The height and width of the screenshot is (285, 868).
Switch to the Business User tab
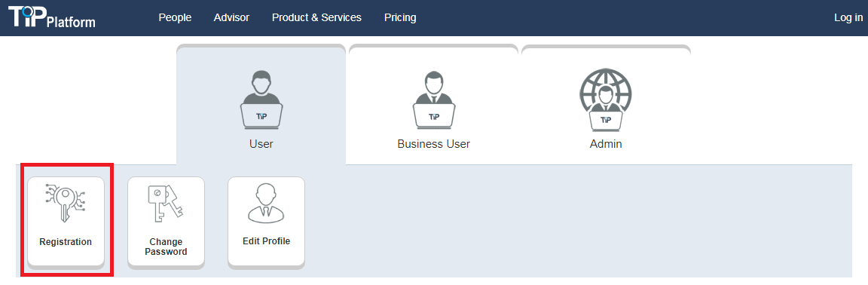[x=434, y=144]
